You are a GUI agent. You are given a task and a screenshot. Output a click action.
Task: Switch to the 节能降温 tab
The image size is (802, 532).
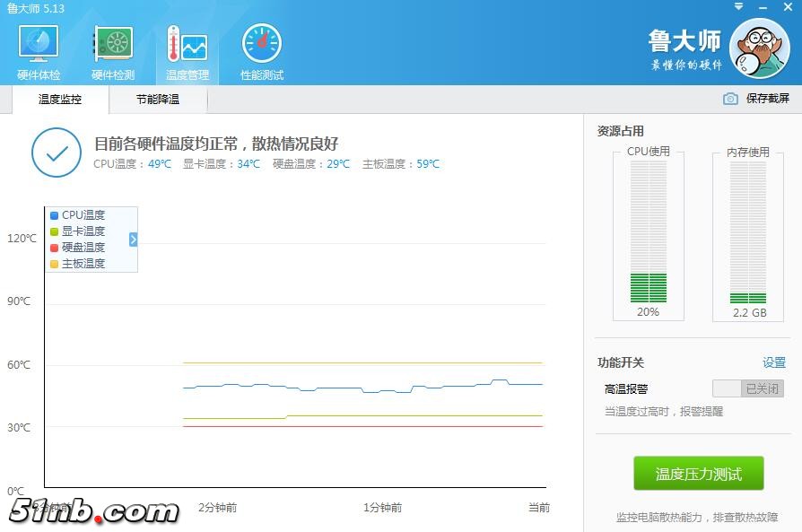click(158, 100)
